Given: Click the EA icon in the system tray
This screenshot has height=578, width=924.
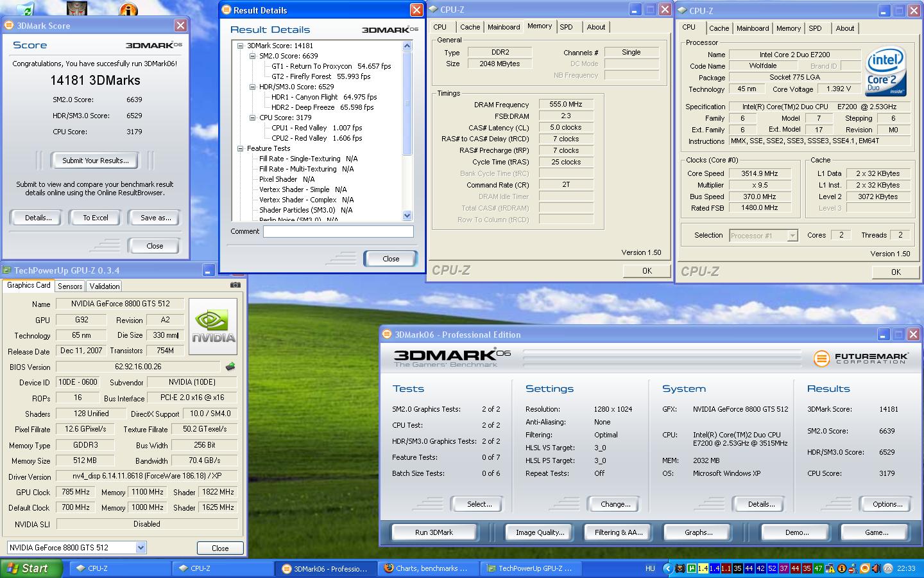Looking at the screenshot, I should [888, 568].
